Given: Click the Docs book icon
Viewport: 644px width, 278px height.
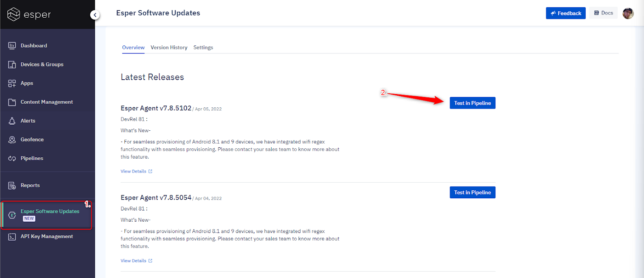Looking at the screenshot, I should point(597,13).
